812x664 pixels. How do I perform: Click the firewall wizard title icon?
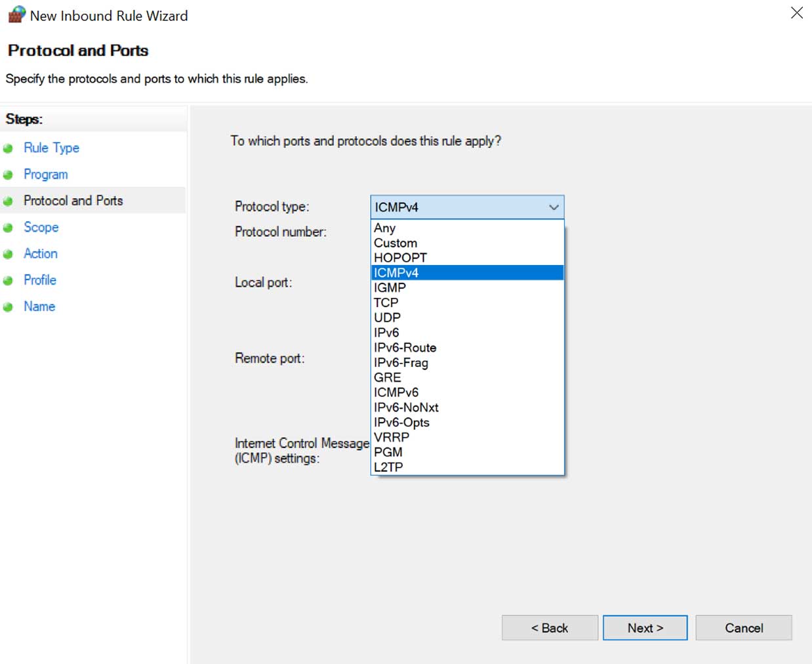[16, 15]
